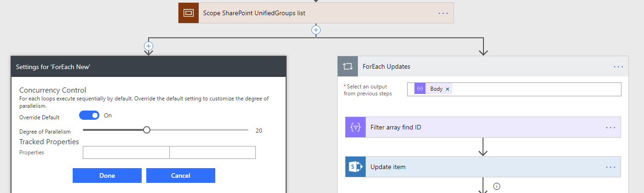This screenshot has width=644, height=193.
Task: Click the second Tracked Properties input field
Action: 212,152
